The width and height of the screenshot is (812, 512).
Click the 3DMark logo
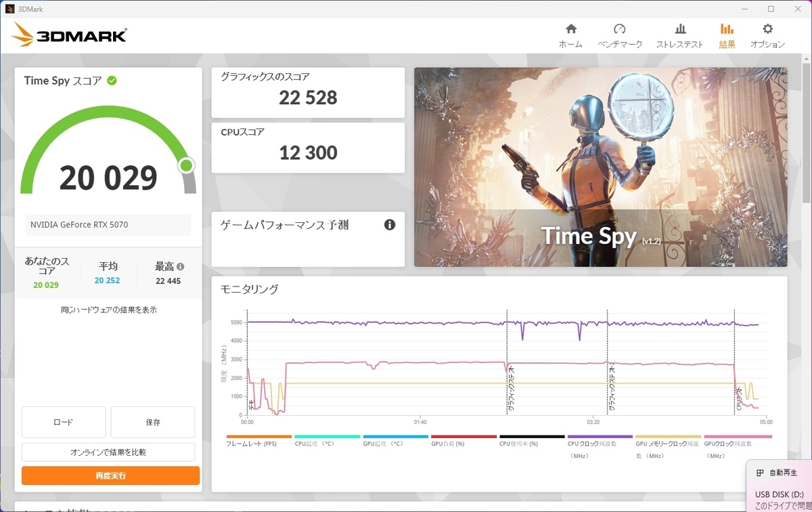pyautogui.click(x=69, y=35)
